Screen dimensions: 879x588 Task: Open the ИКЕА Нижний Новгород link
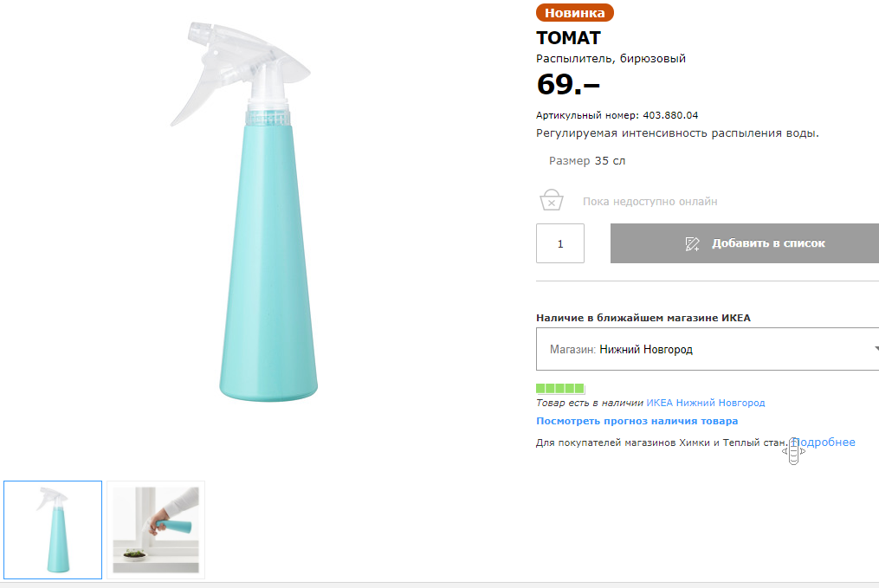(x=706, y=403)
